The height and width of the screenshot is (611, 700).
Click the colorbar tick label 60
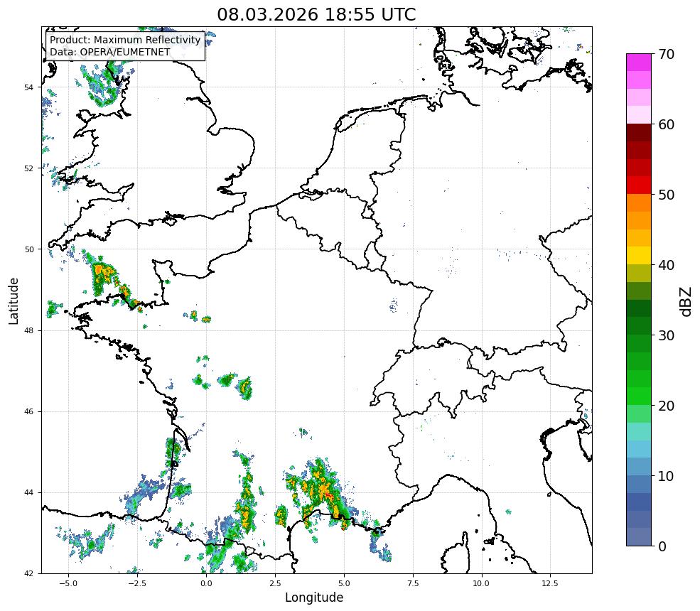pyautogui.click(x=666, y=124)
